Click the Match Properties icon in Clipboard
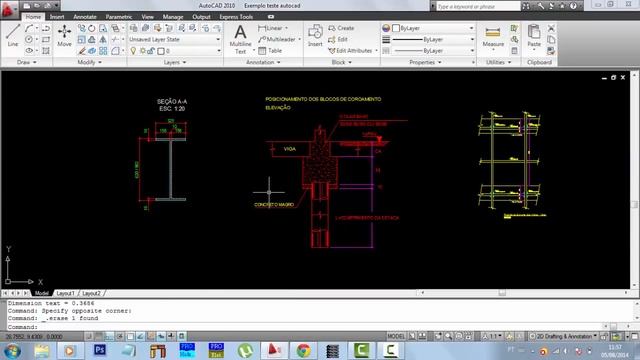The width and height of the screenshot is (640, 360). [551, 51]
